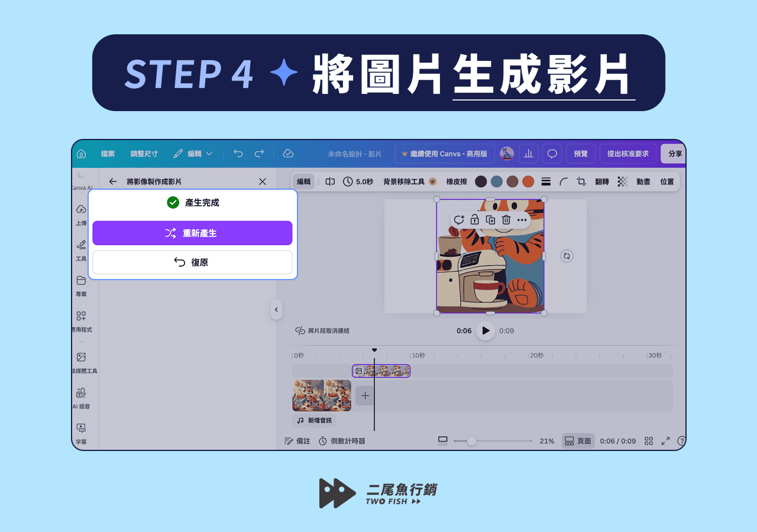Click the 預覽 button

point(581,154)
